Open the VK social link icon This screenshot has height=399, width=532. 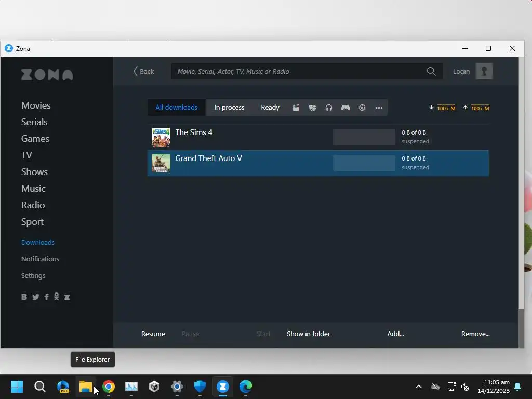coord(24,297)
